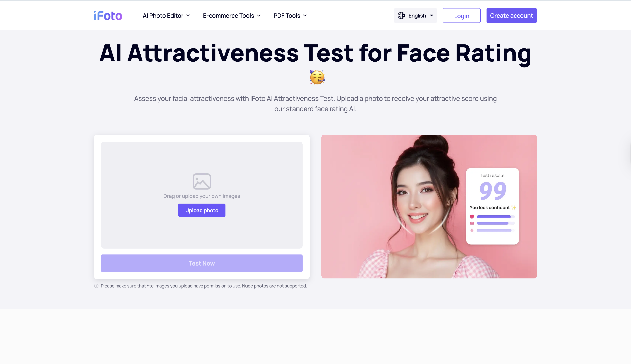Click the image placeholder icon in upload area

(202, 181)
